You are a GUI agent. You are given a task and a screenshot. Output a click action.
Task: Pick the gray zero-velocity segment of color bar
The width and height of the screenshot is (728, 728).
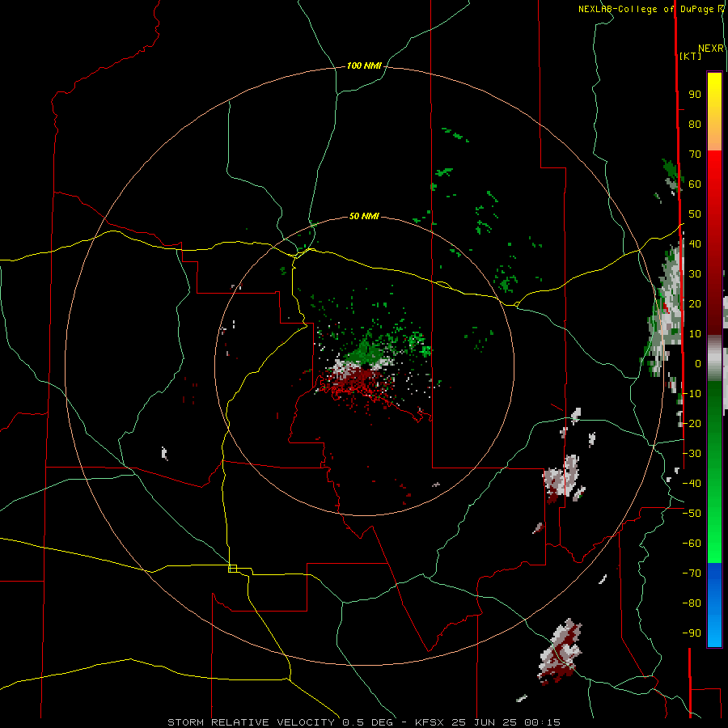coord(714,358)
